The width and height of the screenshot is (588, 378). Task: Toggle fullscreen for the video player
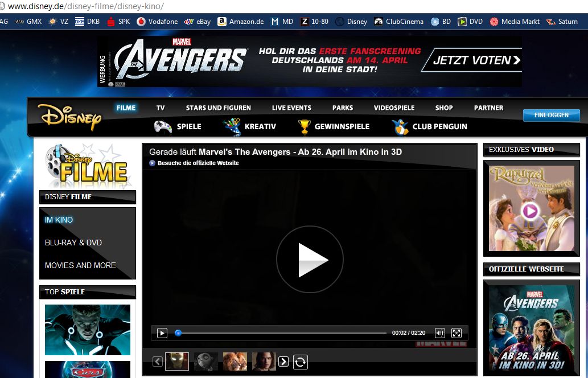point(457,333)
